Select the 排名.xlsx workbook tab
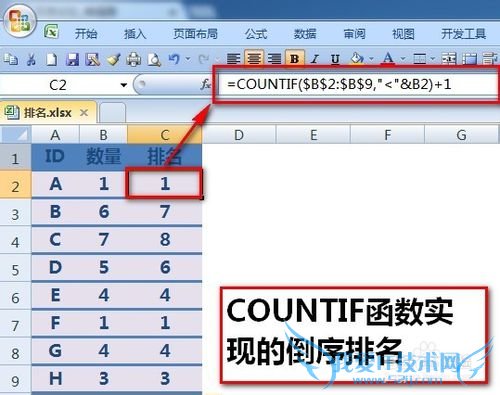 point(48,113)
